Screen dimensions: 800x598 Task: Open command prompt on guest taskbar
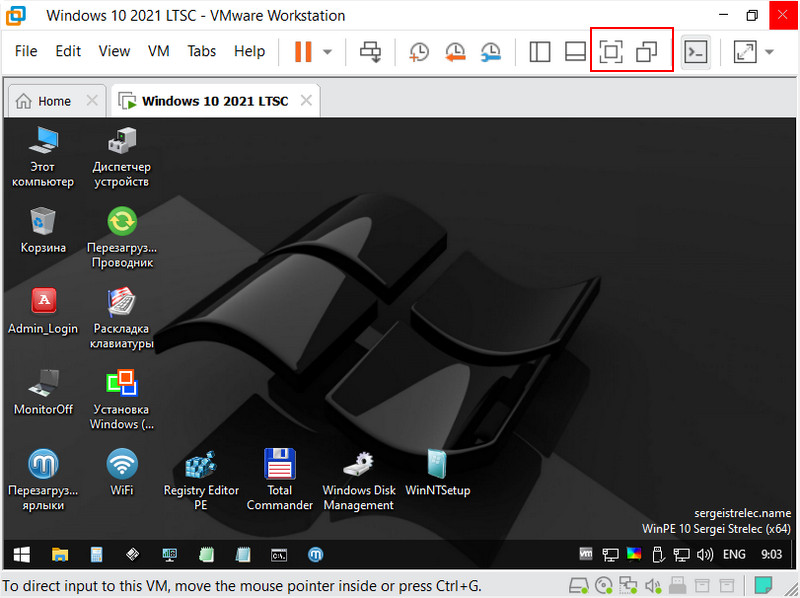coord(279,555)
